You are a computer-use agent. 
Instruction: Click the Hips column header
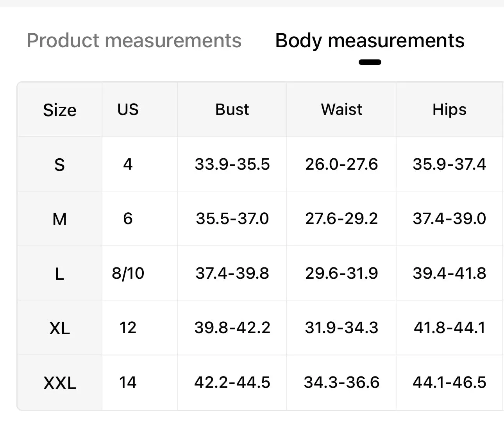[x=449, y=109]
